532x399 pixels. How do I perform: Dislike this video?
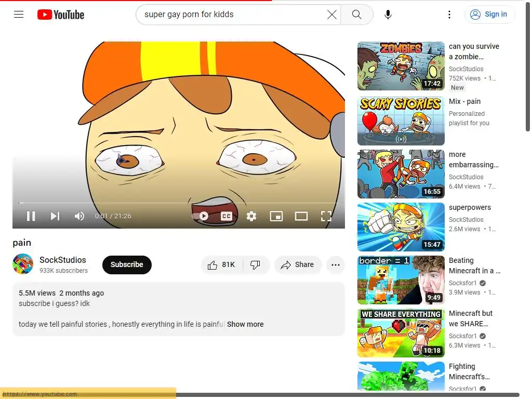click(256, 264)
